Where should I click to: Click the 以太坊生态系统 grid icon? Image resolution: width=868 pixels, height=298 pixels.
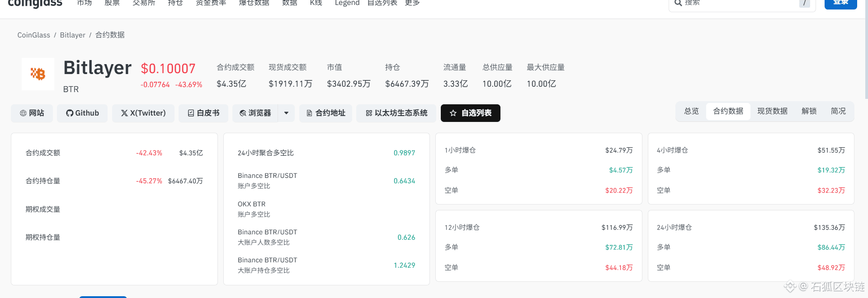369,113
